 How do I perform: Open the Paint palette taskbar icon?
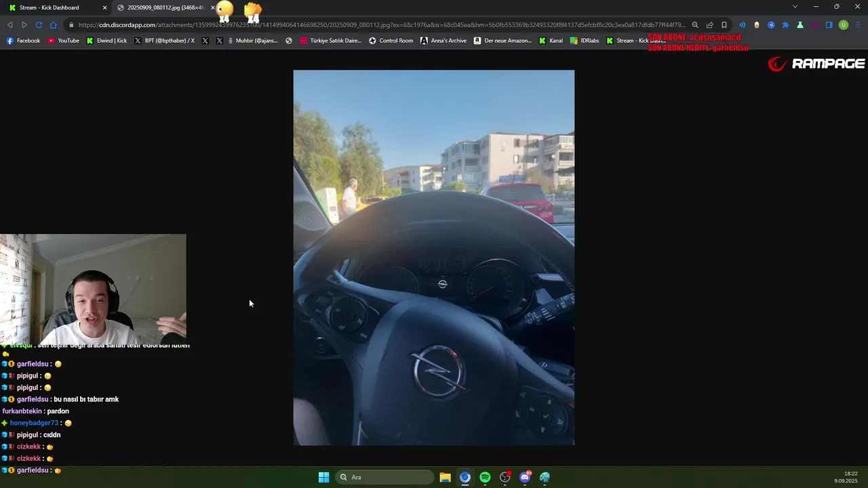[x=545, y=477]
